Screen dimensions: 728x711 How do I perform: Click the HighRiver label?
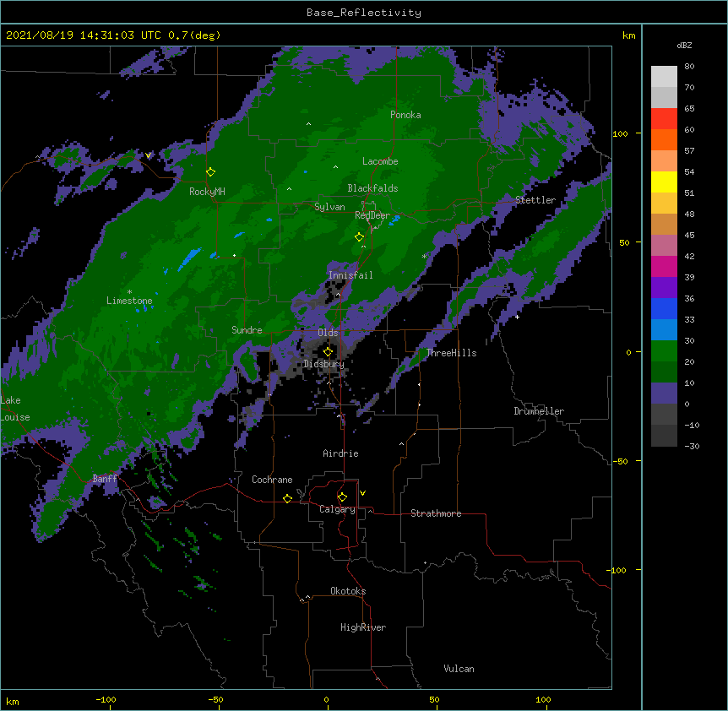tap(363, 627)
